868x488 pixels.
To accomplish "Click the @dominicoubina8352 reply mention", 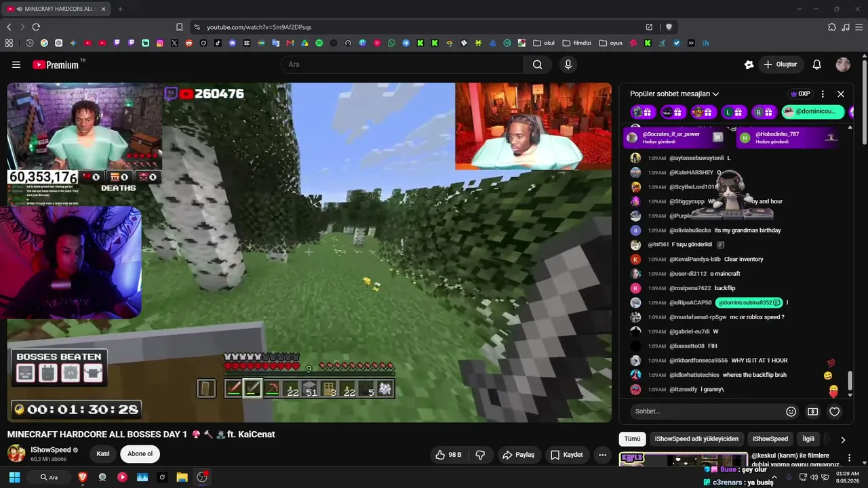I will click(x=749, y=303).
